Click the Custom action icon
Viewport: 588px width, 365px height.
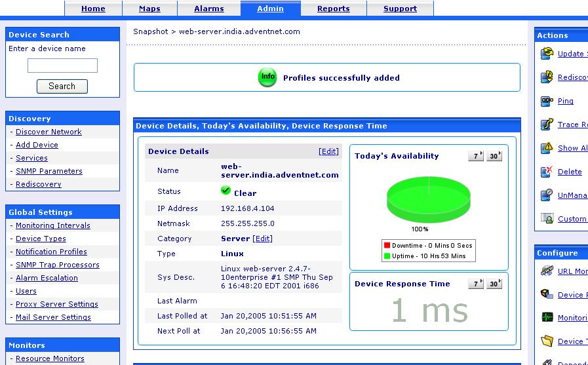click(547, 218)
